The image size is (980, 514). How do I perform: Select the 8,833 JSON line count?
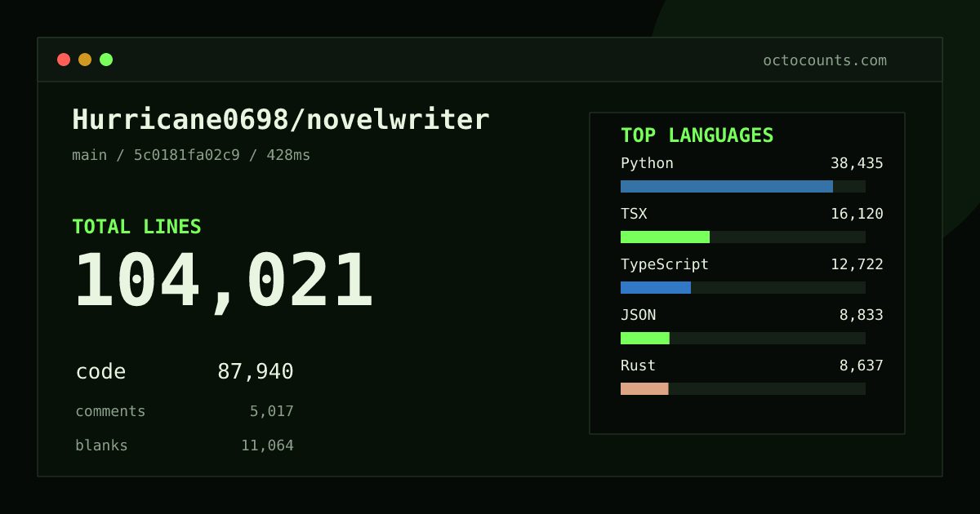[862, 315]
